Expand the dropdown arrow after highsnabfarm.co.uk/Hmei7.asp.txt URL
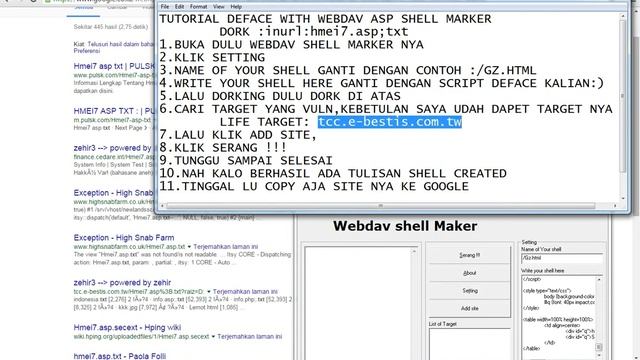 click(x=189, y=247)
